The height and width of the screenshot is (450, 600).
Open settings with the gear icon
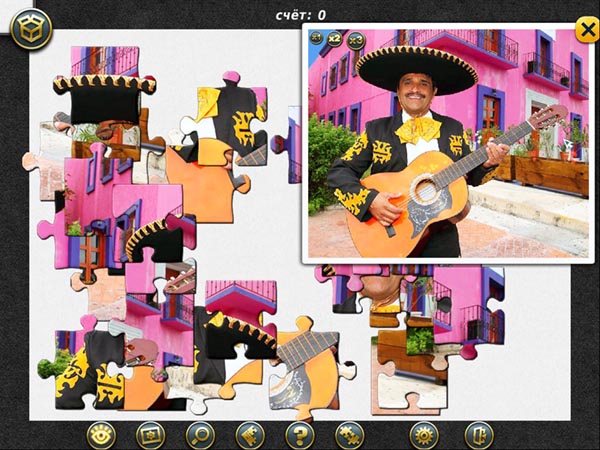(424, 435)
